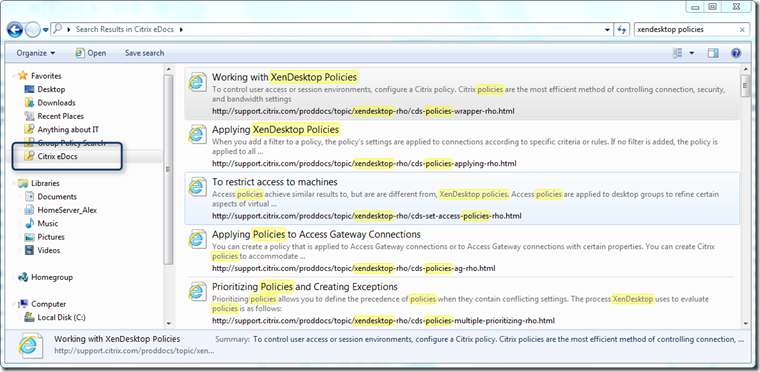760x372 pixels.
Task: Click the Videos library icon
Action: [x=29, y=250]
